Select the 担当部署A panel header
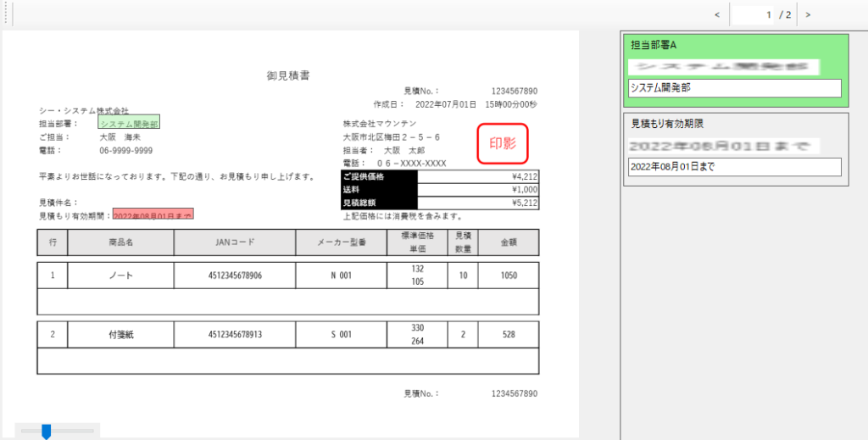 pyautogui.click(x=654, y=46)
